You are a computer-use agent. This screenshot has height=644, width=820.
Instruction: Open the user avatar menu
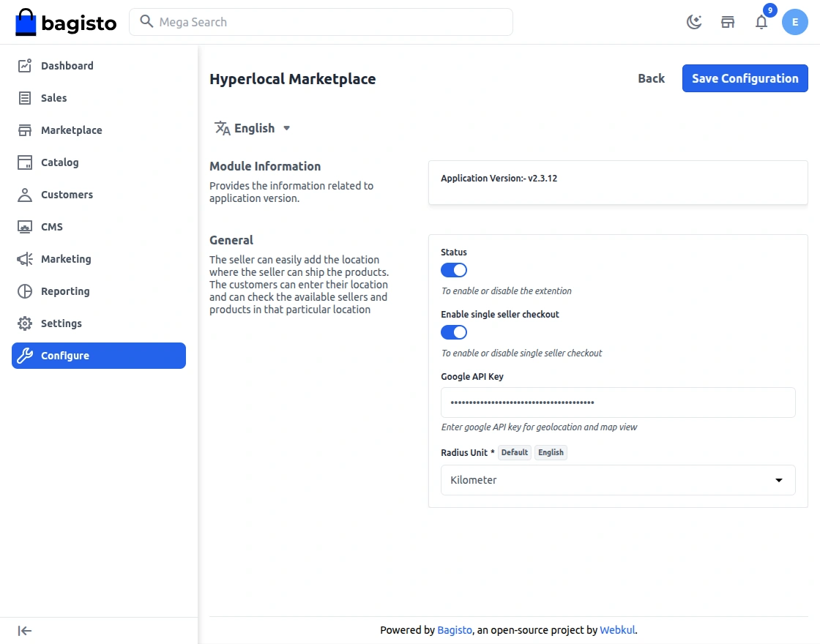pos(794,22)
